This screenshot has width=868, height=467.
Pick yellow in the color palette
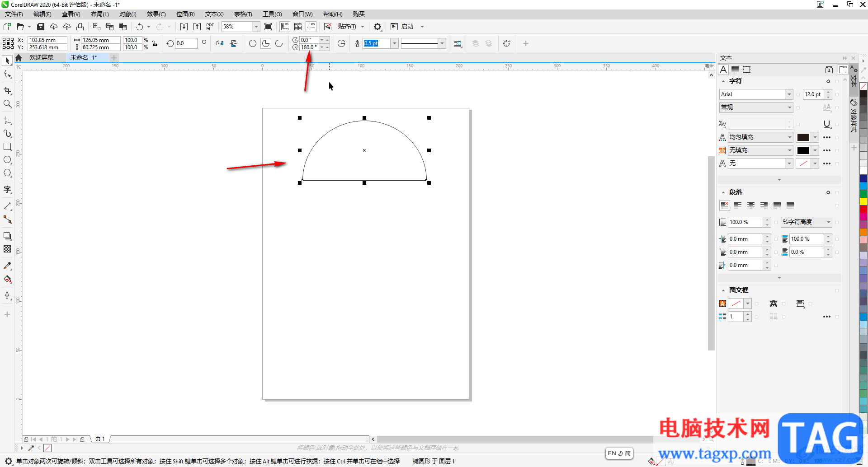tap(863, 201)
